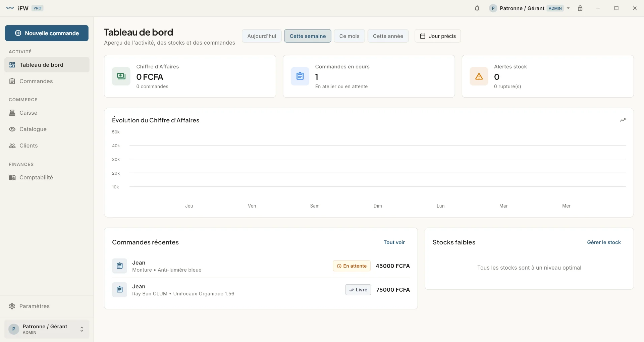Click the trend chart icon
Screen dimensions: 644x342
(x=623, y=120)
